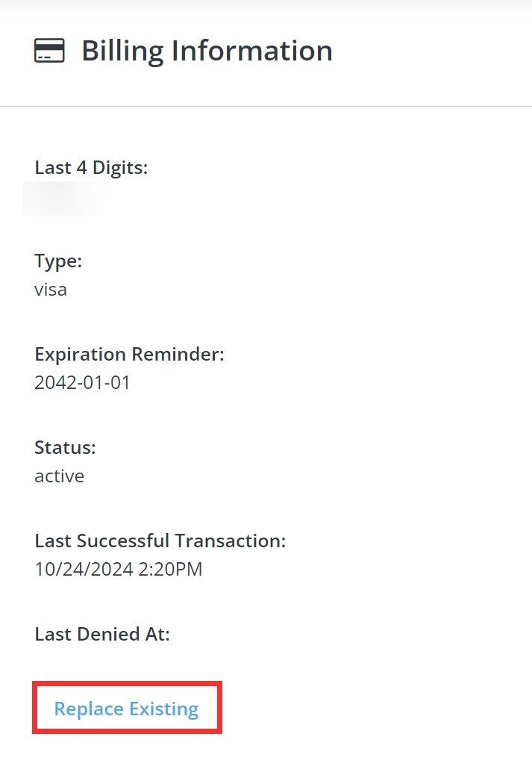Click the blank area below Replace Existing
Viewport: 532px width, 772px height.
[x=266, y=754]
